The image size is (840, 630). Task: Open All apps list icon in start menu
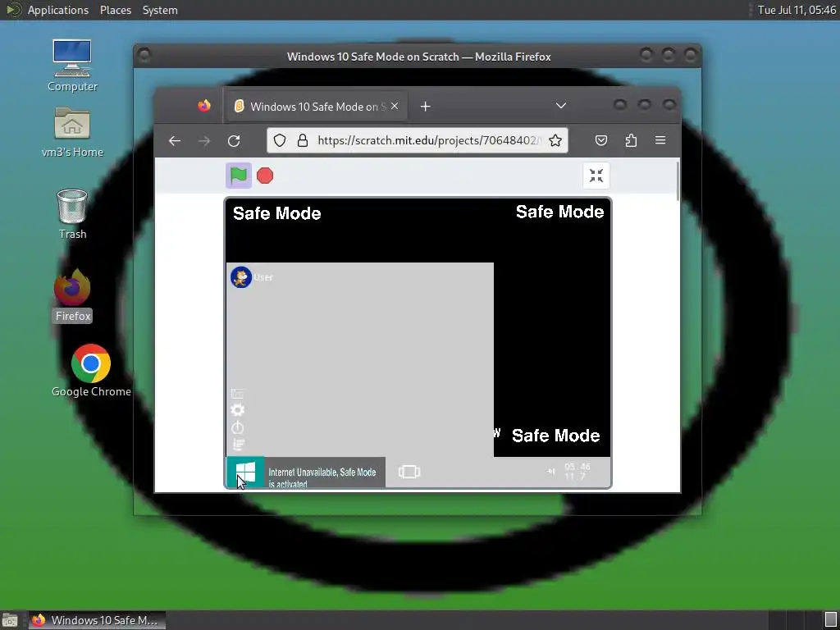[x=238, y=444]
